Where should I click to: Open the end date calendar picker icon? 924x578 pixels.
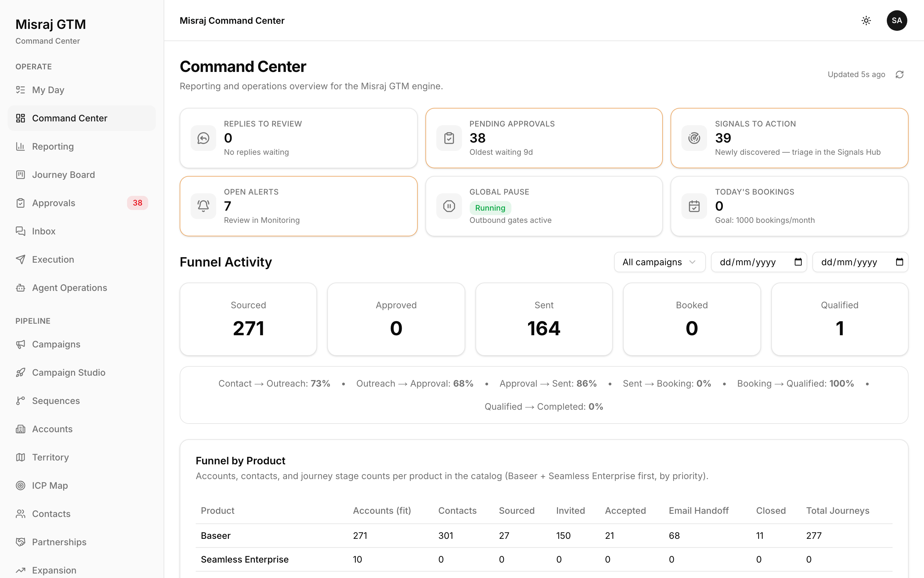click(x=899, y=262)
